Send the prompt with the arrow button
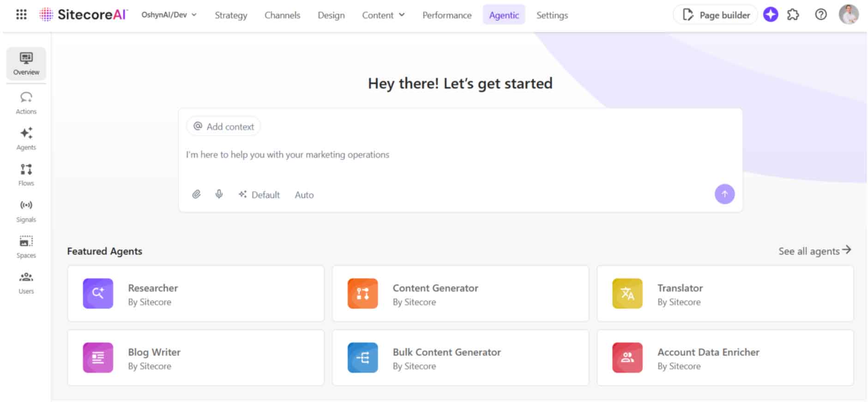 (x=724, y=194)
